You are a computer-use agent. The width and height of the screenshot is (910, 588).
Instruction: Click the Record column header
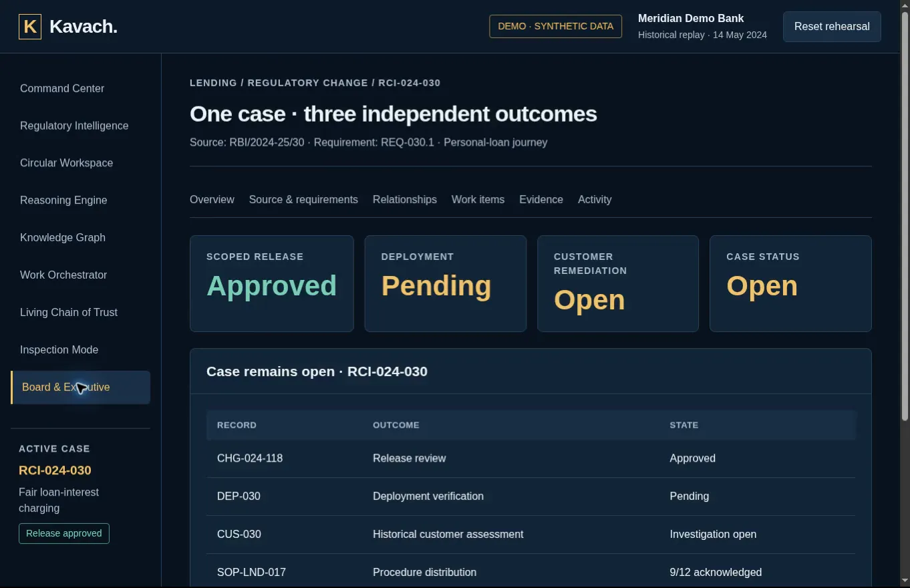[237, 425]
